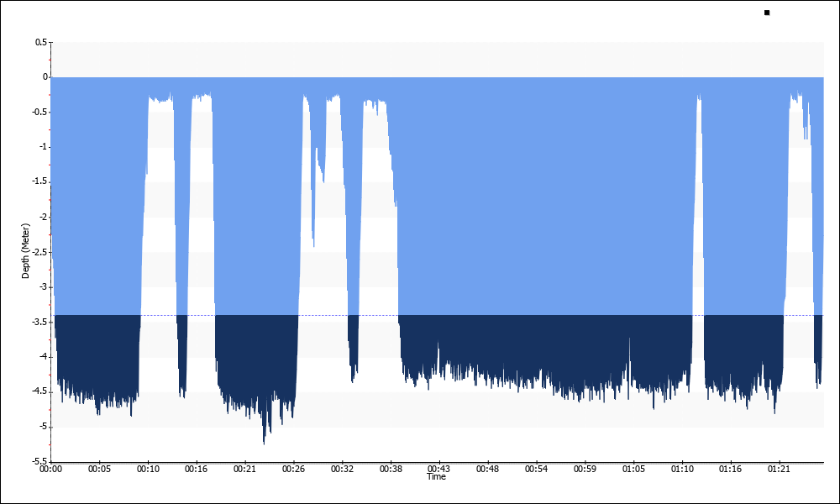Click the 00:48 time tick label
Image resolution: width=840 pixels, height=504 pixels.
(x=487, y=470)
